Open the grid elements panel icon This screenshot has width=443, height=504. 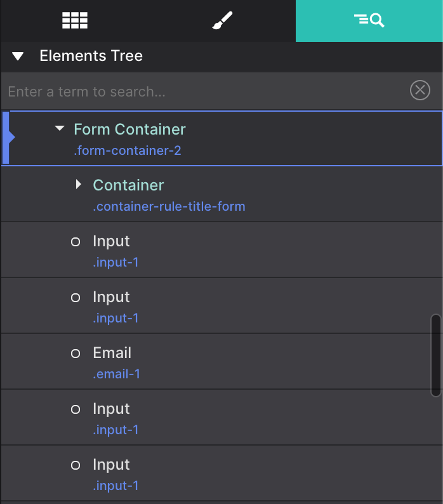[x=75, y=20]
